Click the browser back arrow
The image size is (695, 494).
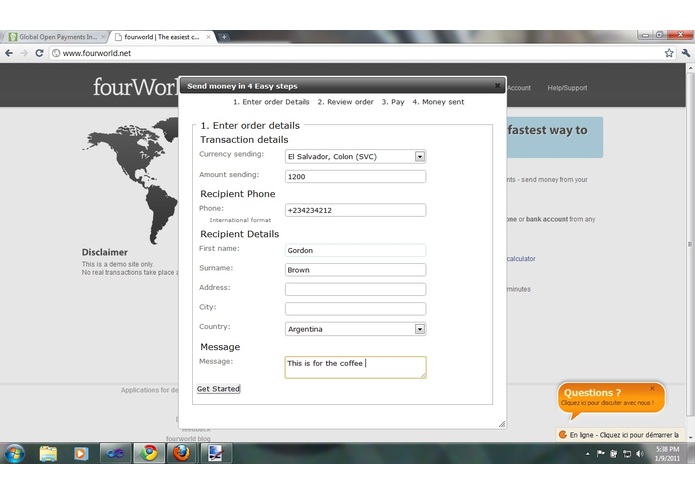(9, 53)
